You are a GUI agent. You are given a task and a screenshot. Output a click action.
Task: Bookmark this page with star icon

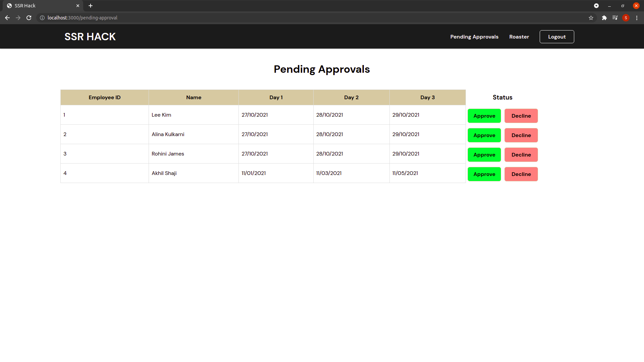coord(591,18)
